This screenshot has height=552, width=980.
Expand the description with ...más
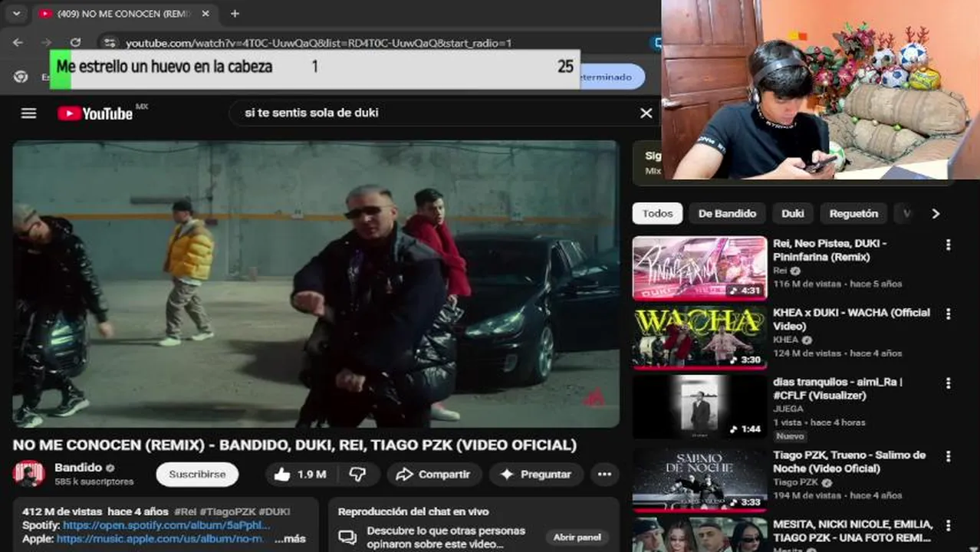[x=290, y=539]
